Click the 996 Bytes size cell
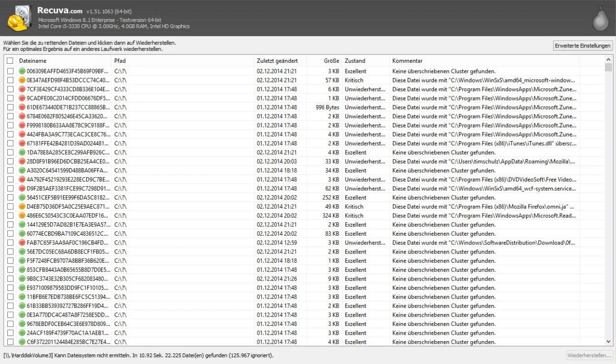Viewport: 616px width, 364px height. (x=327, y=107)
